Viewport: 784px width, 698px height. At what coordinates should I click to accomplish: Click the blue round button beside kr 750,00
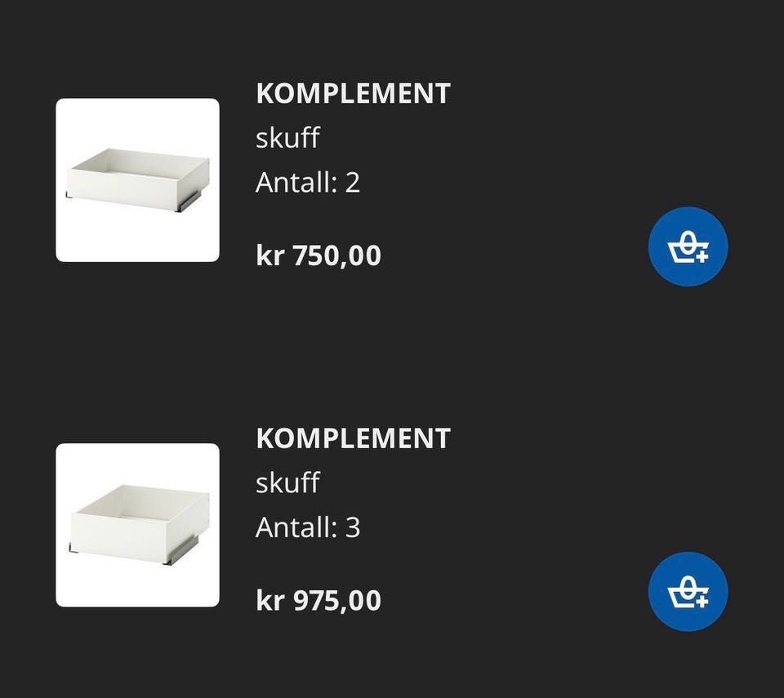click(688, 247)
